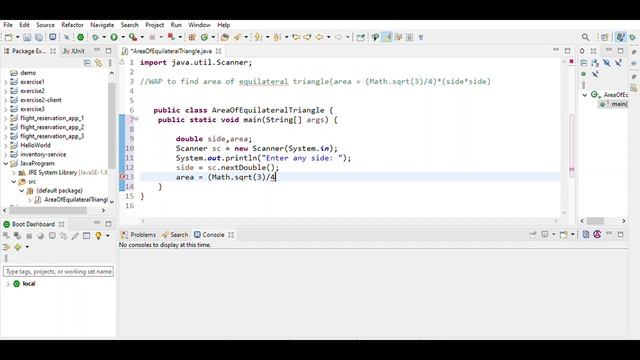
Task: Toggle breakpoint marker on line 13
Action: (122, 177)
